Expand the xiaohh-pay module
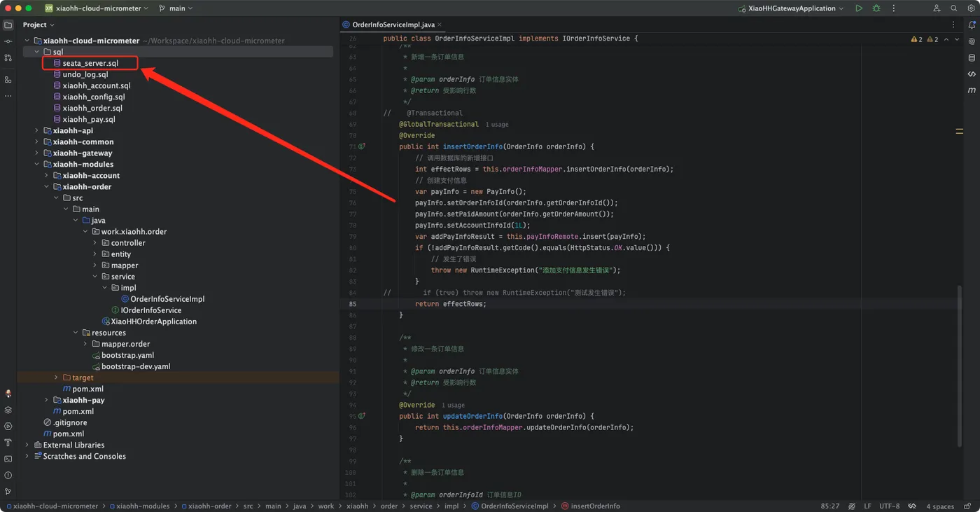This screenshot has height=512, width=980. click(47, 400)
